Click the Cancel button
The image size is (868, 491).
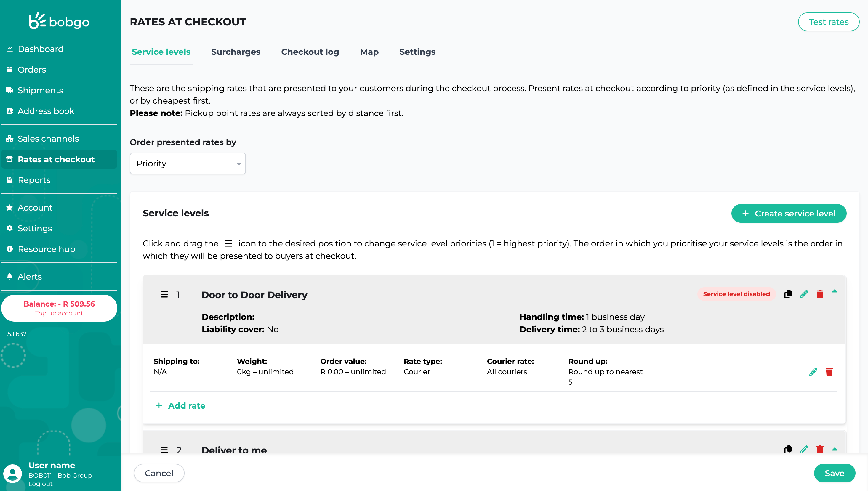tap(159, 473)
